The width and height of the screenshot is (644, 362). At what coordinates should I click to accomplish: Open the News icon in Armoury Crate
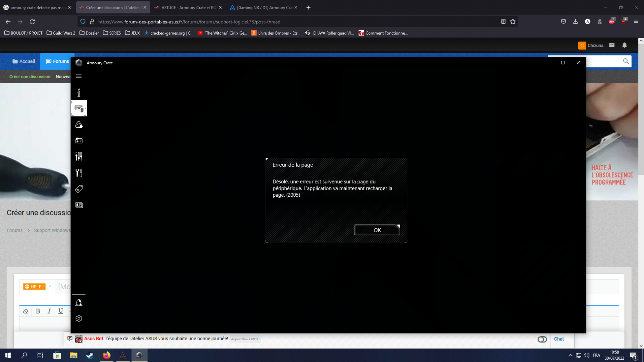pos(79,205)
